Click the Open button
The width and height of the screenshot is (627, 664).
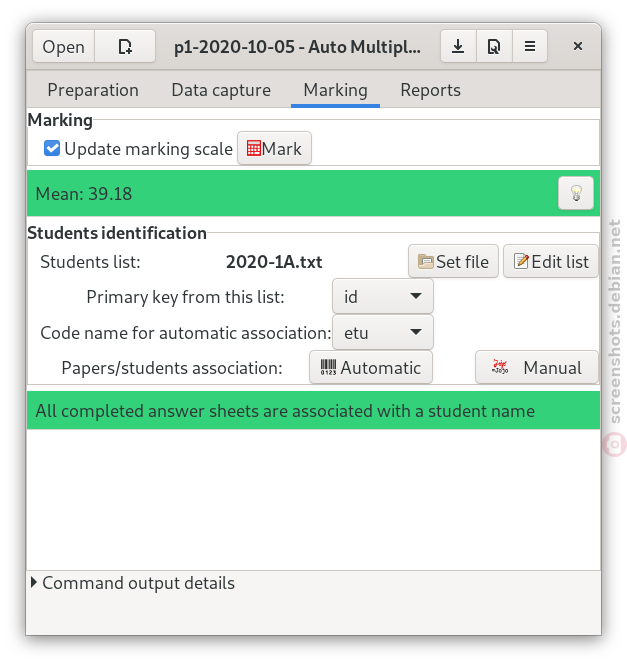pos(64,46)
